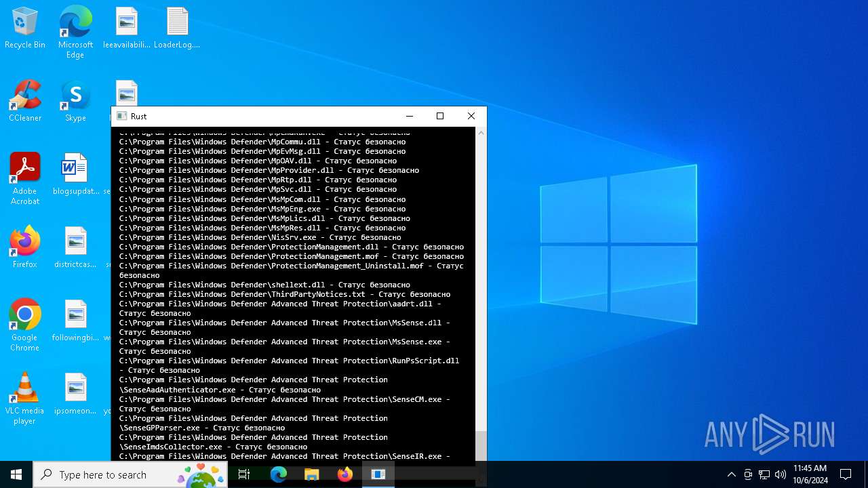The height and width of the screenshot is (488, 868).
Task: Open the CCleaner desktop shortcut
Action: pyautogui.click(x=25, y=101)
